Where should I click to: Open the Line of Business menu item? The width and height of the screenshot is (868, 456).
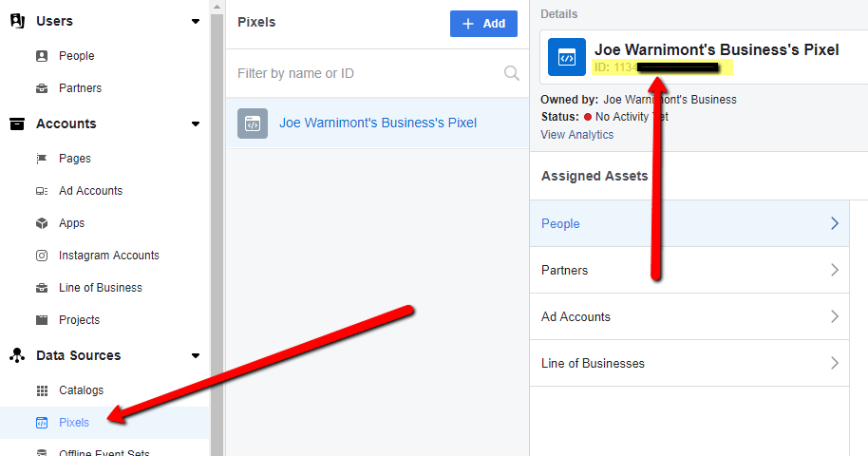(101, 288)
